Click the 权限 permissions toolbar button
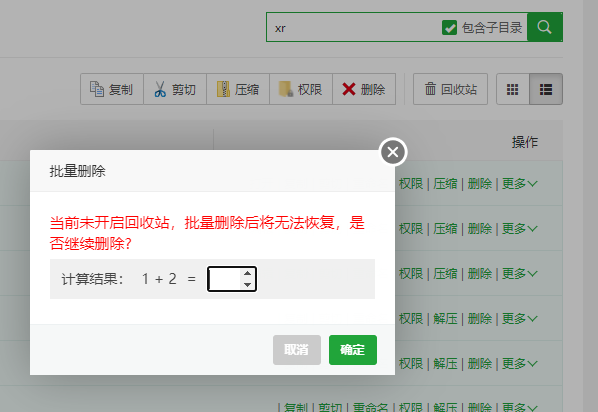This screenshot has height=412, width=598. click(301, 89)
